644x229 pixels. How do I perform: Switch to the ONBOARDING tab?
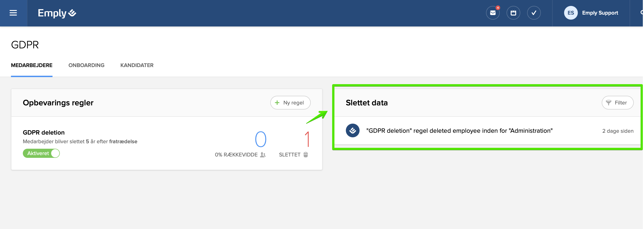click(x=86, y=65)
